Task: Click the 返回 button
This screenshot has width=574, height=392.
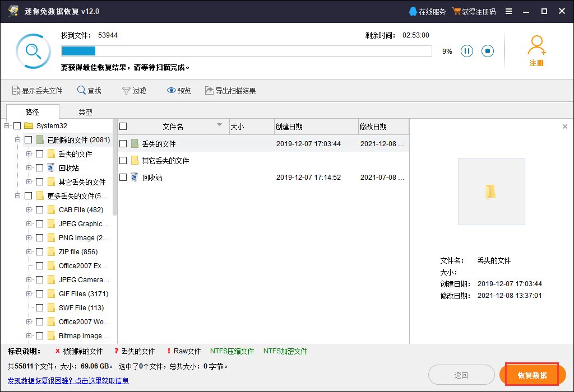Action: tap(461, 375)
